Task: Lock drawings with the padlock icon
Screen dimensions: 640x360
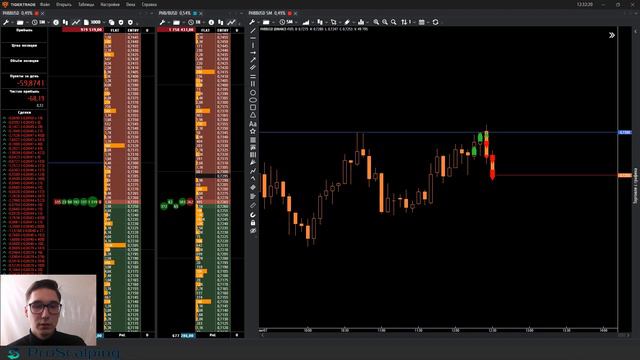Action: (x=253, y=223)
